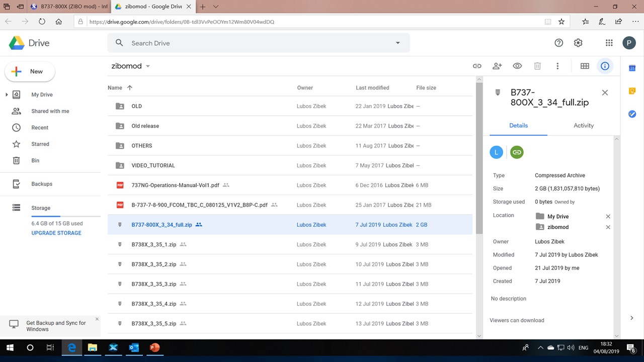The image size is (644, 362).
Task: Select the VIDEO_TUTORIAL folder
Action: coord(290,165)
